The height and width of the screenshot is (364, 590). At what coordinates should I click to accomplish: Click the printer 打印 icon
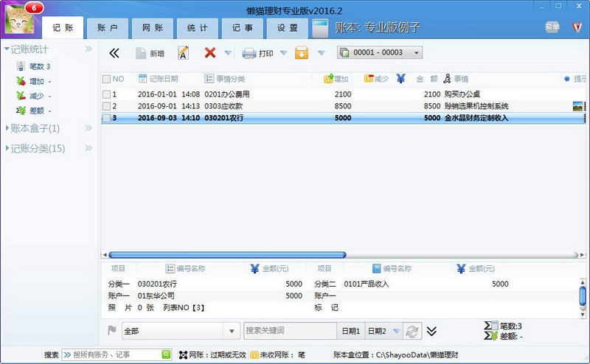[249, 53]
